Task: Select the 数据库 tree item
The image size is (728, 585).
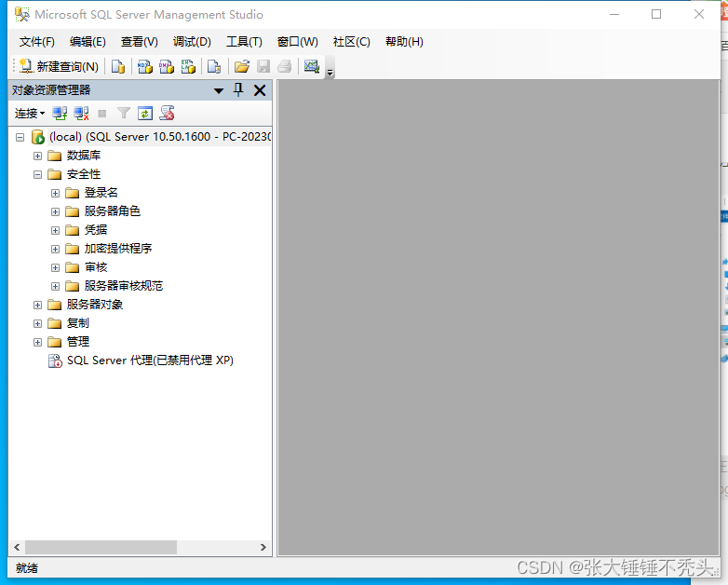Action: (x=84, y=156)
